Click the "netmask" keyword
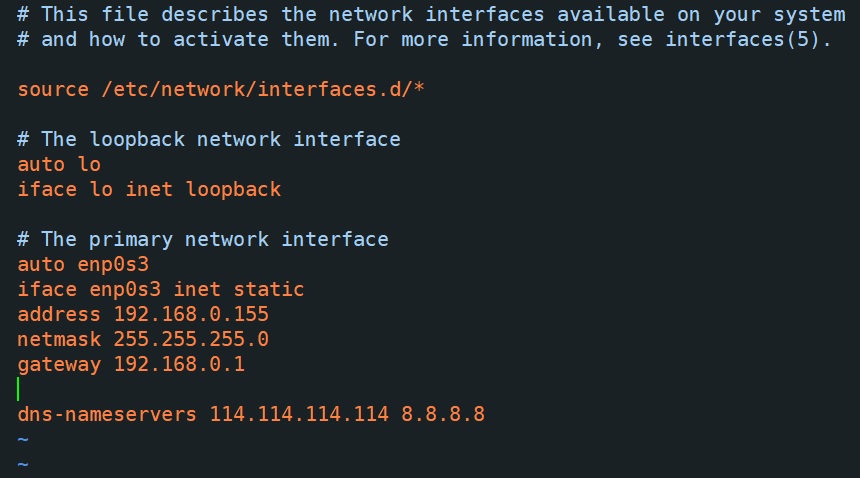 click(x=59, y=339)
